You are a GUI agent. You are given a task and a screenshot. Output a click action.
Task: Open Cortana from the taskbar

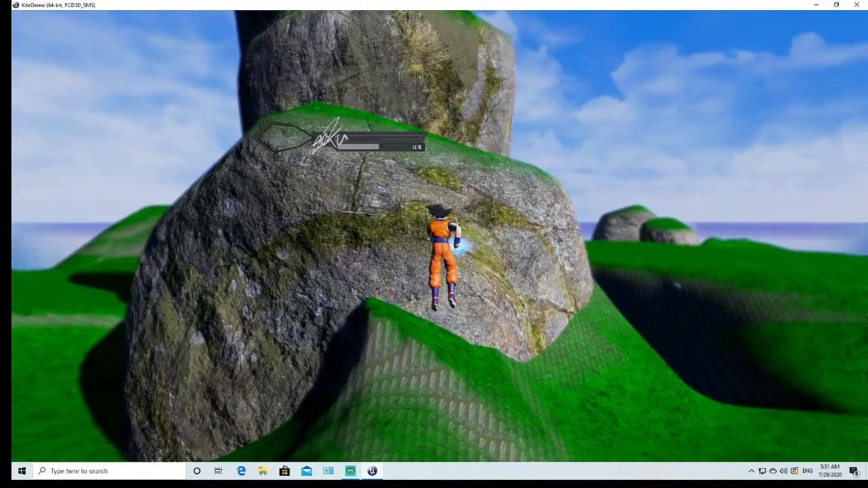[x=197, y=470]
